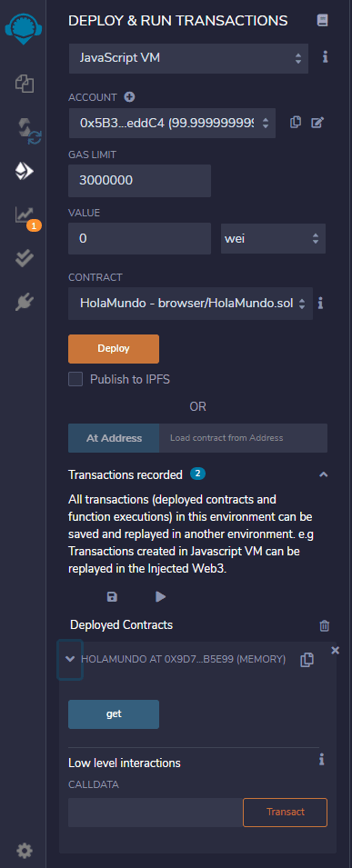Run the recorded transactions scenario
Image resolution: width=352 pixels, height=868 pixels.
pyautogui.click(x=161, y=596)
